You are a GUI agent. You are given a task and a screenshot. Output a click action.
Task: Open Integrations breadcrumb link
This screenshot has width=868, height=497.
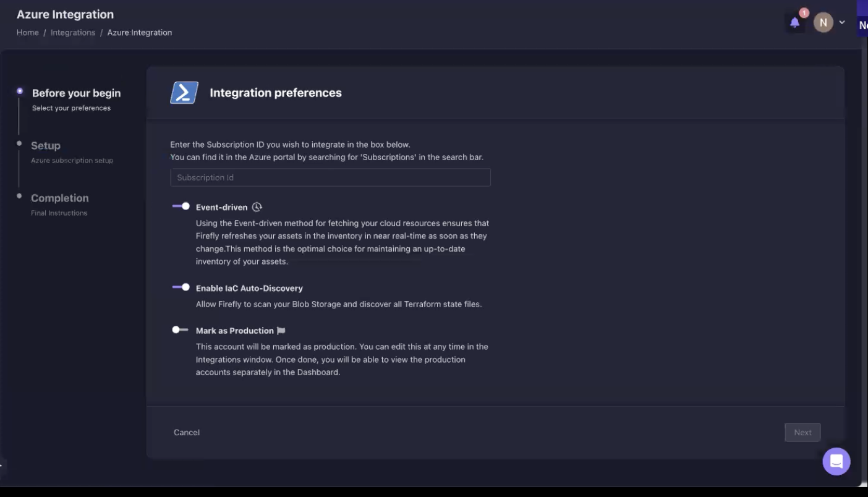73,32
